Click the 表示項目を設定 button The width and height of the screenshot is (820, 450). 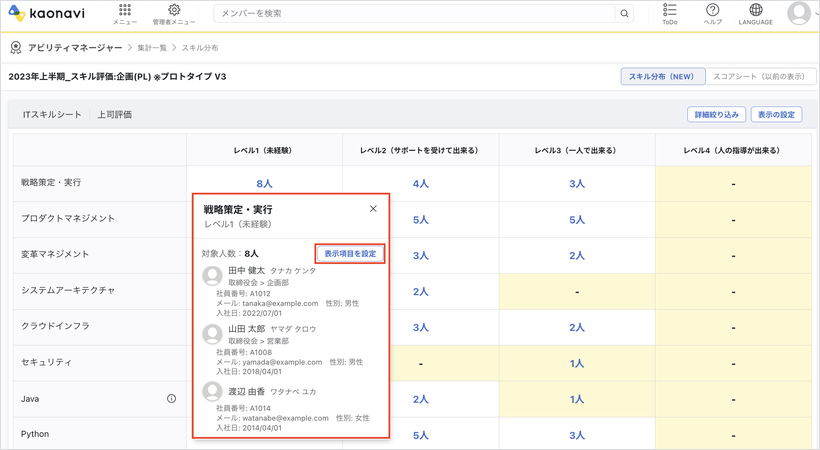(x=350, y=254)
